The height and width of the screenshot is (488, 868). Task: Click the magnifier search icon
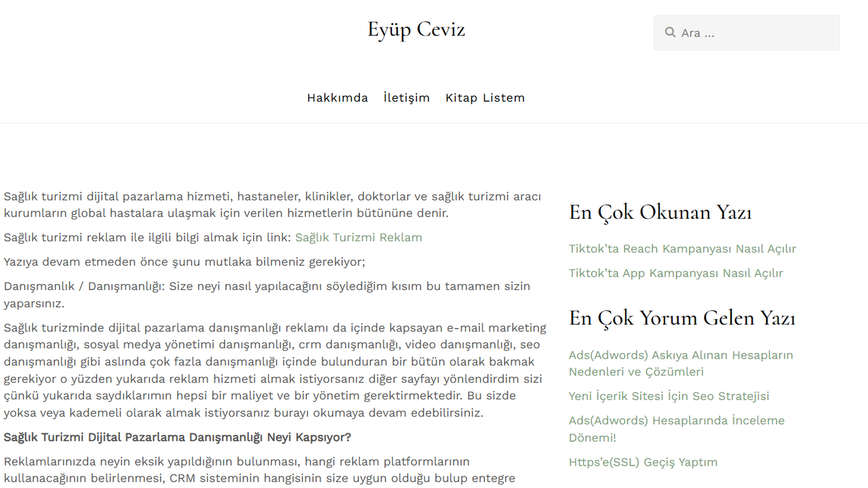[670, 33]
